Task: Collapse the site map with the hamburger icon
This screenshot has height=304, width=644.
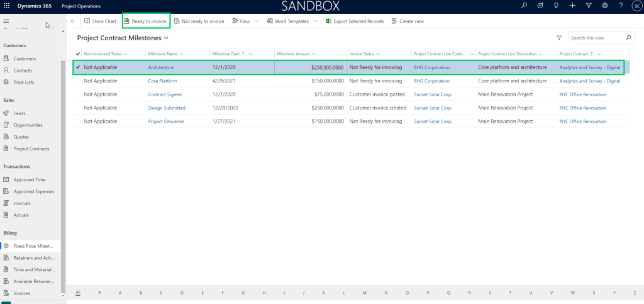Action: click(6, 21)
